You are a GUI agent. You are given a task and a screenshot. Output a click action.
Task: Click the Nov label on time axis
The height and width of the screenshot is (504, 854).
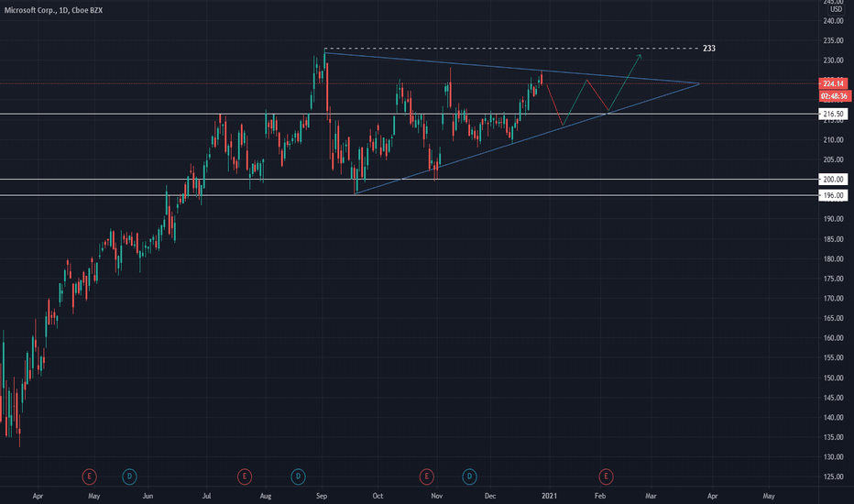point(436,496)
